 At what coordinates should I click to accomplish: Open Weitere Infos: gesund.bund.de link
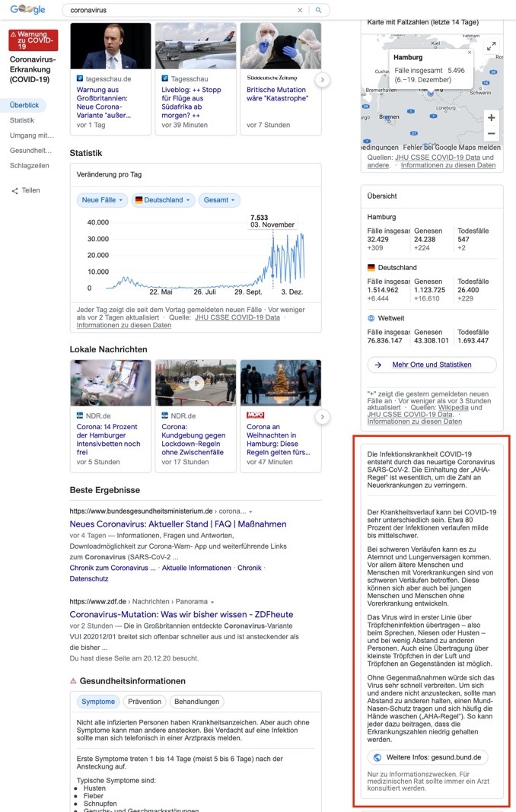point(427,757)
